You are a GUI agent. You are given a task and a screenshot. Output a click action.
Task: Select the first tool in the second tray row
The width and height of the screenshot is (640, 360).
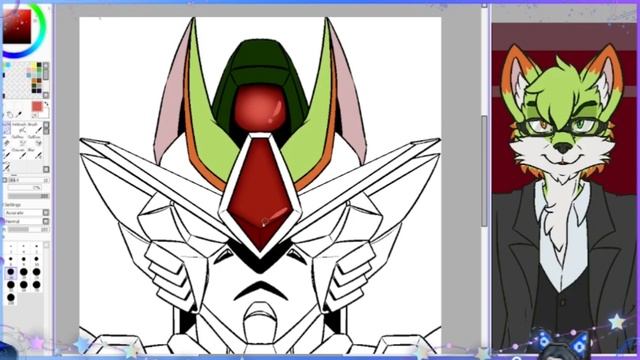click(x=7, y=141)
